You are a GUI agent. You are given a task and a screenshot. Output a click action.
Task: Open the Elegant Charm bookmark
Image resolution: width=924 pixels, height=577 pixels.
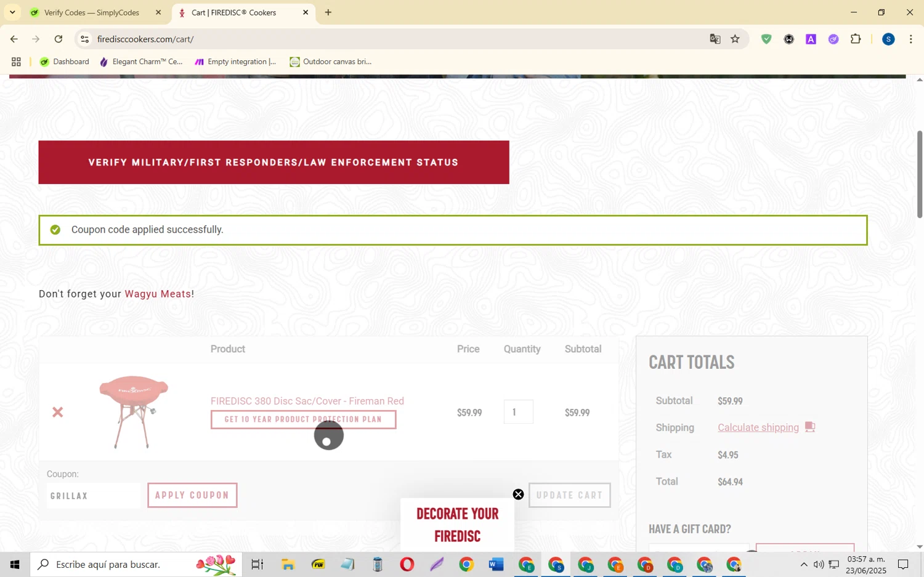pyautogui.click(x=141, y=62)
